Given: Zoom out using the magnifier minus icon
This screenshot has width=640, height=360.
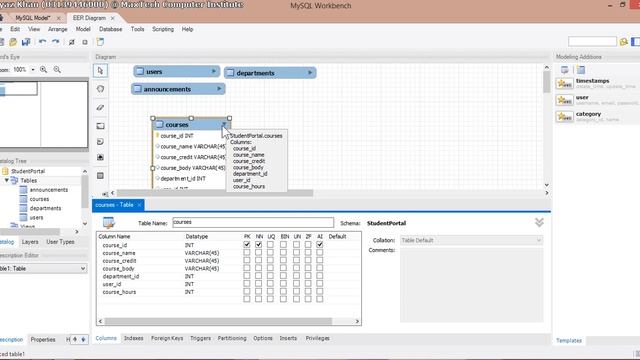Looking at the screenshot, I should pyautogui.click(x=57, y=70).
